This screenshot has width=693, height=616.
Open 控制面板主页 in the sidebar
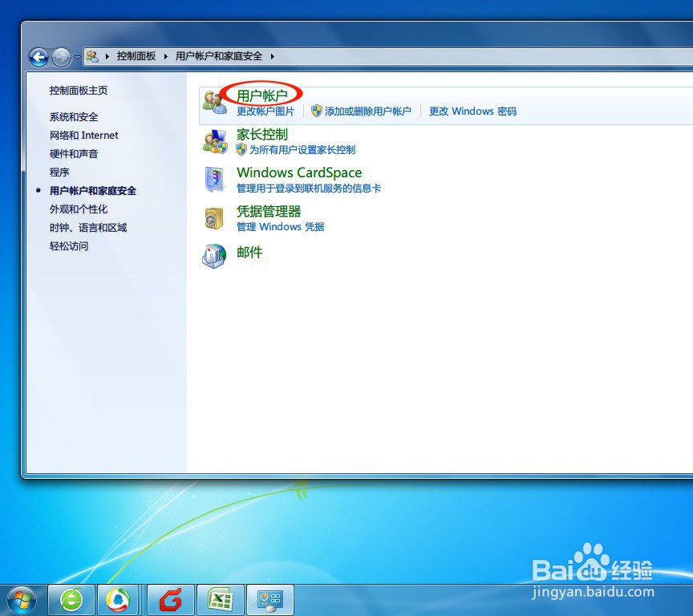79,91
